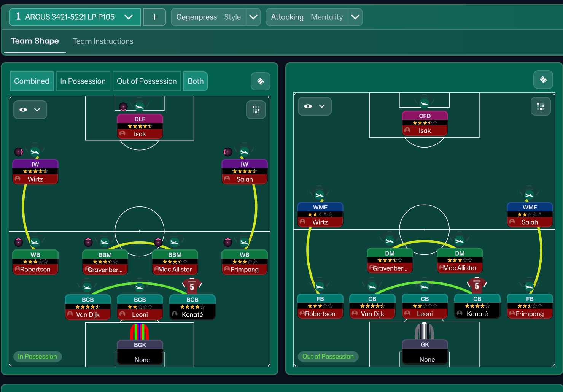Switch to the Team Instructions tab
The height and width of the screenshot is (392, 563).
click(x=103, y=41)
